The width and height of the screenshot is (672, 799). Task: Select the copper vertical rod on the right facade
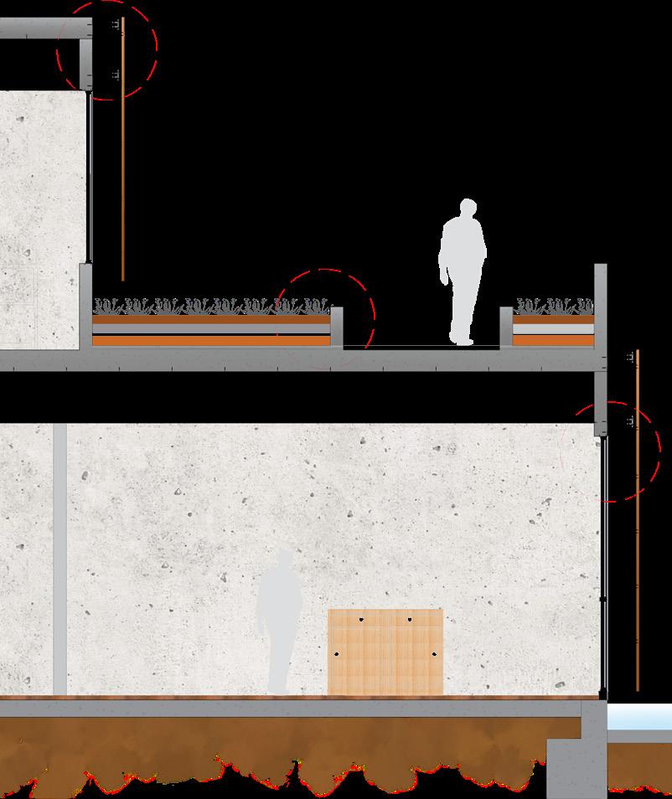tap(638, 520)
